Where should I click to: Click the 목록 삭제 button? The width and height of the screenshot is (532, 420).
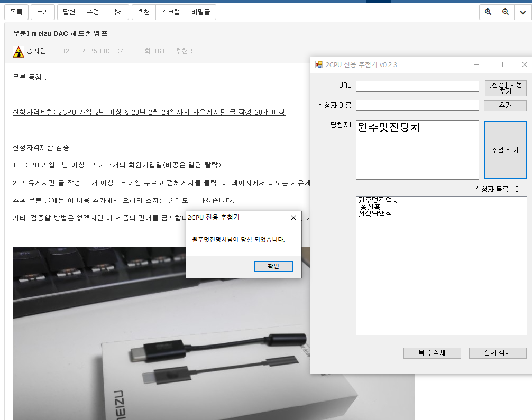(x=432, y=353)
